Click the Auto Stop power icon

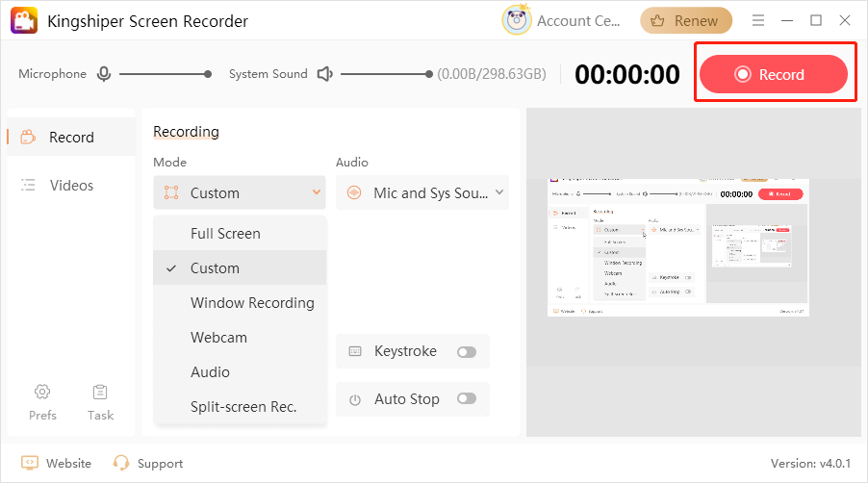point(355,399)
